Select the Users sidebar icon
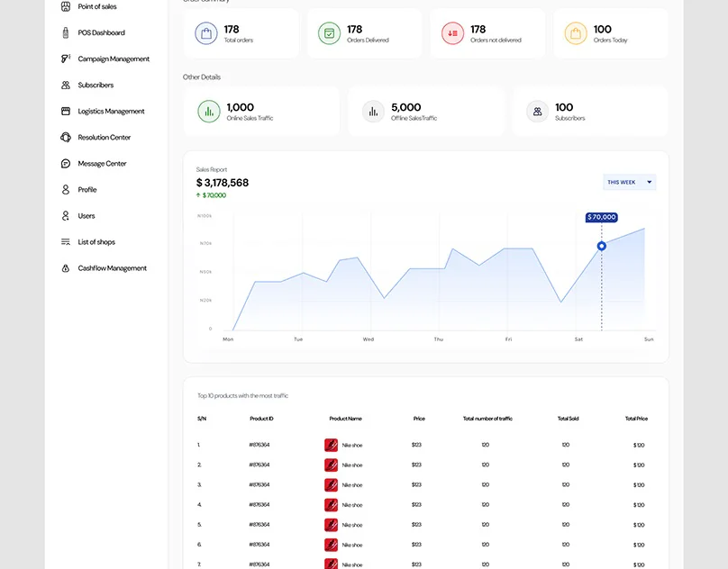Screen dimensions: 728x569 [x=66, y=216]
